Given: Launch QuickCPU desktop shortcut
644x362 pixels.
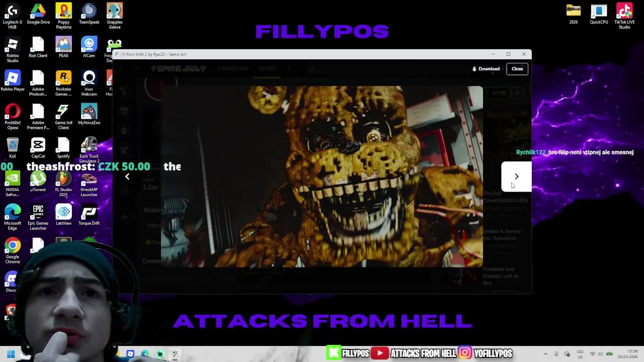Looking at the screenshot, I should 599,14.
